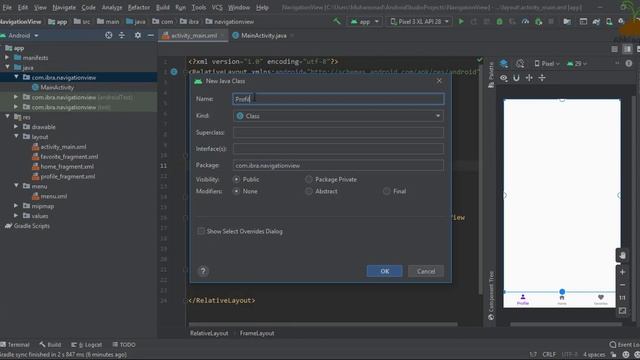This screenshot has height=360, width=640.
Task: Open the Terminal tool window
Action: tap(15, 344)
